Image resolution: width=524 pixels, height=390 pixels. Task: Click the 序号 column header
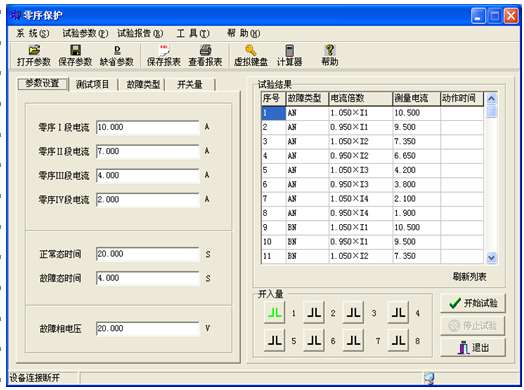[273, 98]
